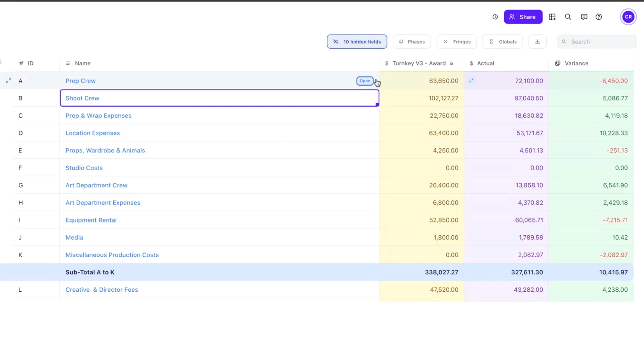Select the Sub-Total A to K row
Image resolution: width=644 pixels, height=362 pixels.
tap(90, 272)
